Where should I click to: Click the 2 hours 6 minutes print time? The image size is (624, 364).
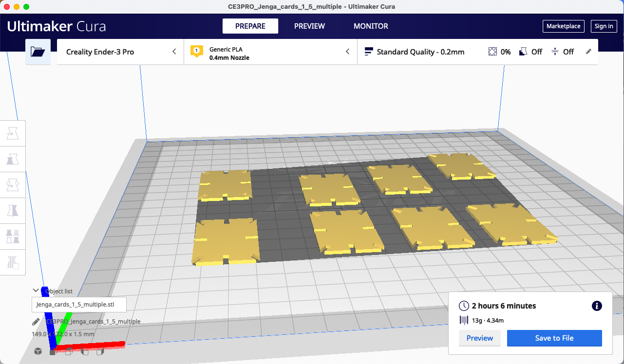tap(504, 306)
